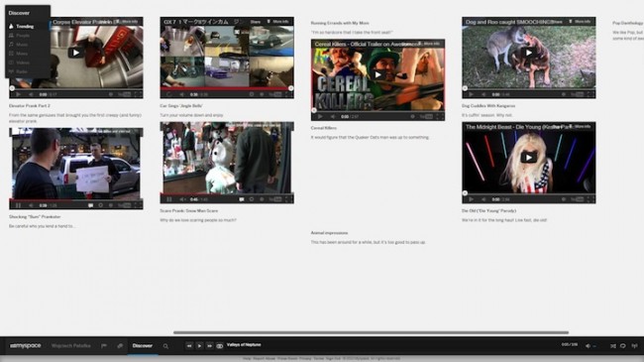Toggle captions on the Bum Prankster video
This screenshot has width=644, height=362.
(90, 205)
